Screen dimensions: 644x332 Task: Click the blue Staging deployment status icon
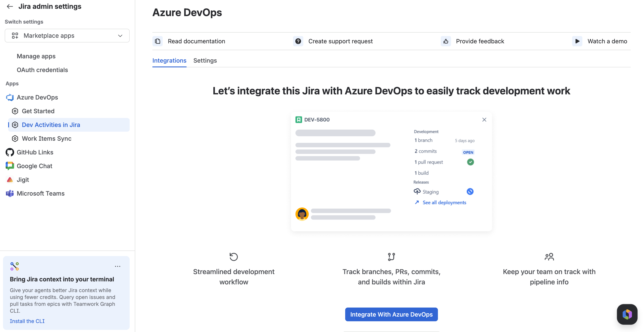click(x=470, y=192)
